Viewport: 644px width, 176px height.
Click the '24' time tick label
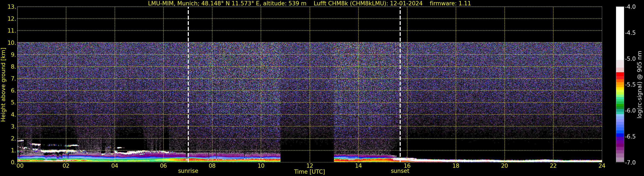click(602, 166)
